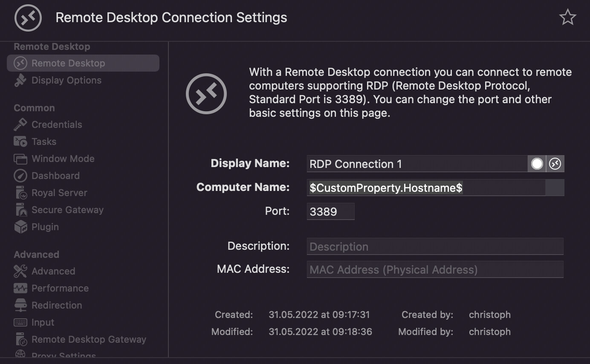Click the button at end of Computer Name
The width and height of the screenshot is (590, 364).
[x=555, y=188]
